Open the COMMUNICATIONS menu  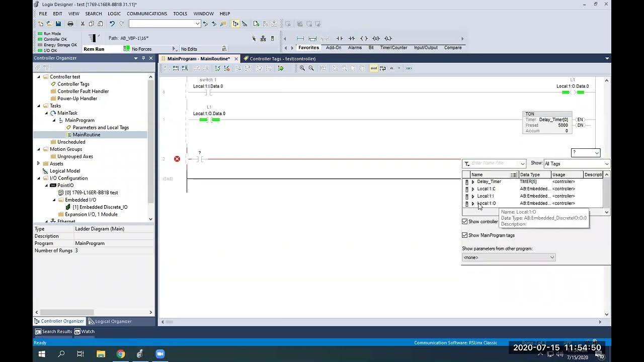click(147, 14)
